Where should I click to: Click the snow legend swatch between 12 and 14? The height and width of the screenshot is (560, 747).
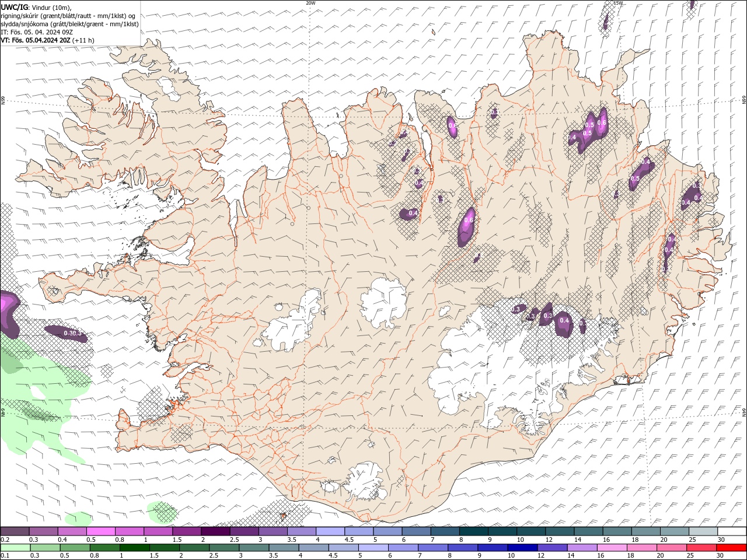(x=558, y=531)
